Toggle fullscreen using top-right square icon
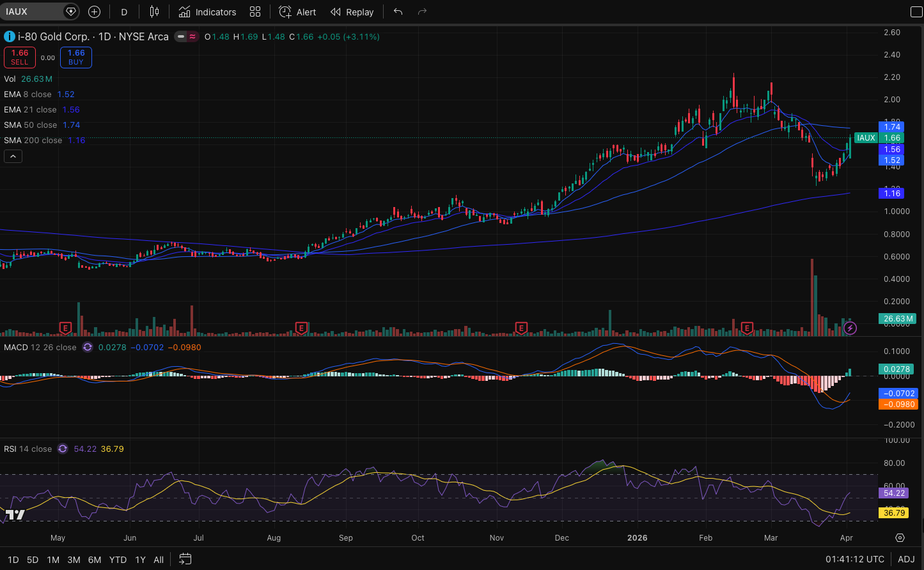 tap(916, 12)
